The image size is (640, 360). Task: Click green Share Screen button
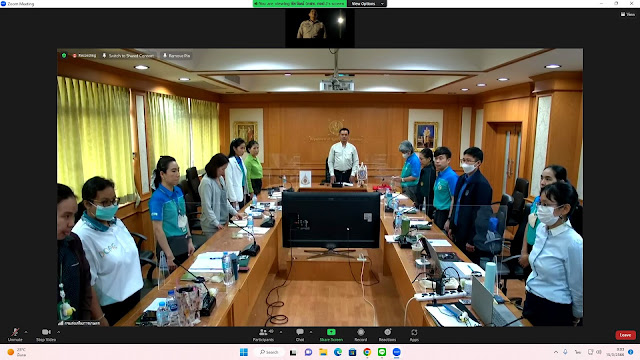(x=331, y=334)
